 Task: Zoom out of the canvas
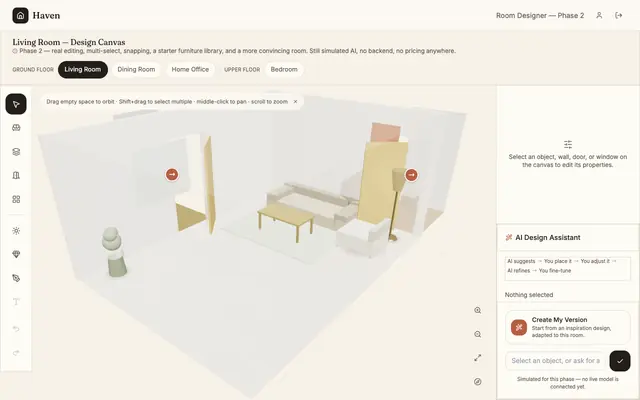478,334
